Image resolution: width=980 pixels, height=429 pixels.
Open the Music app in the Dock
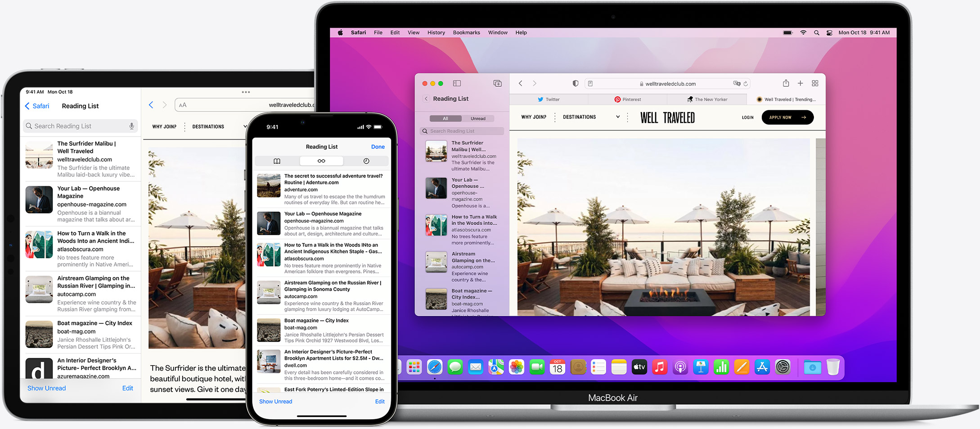point(660,367)
